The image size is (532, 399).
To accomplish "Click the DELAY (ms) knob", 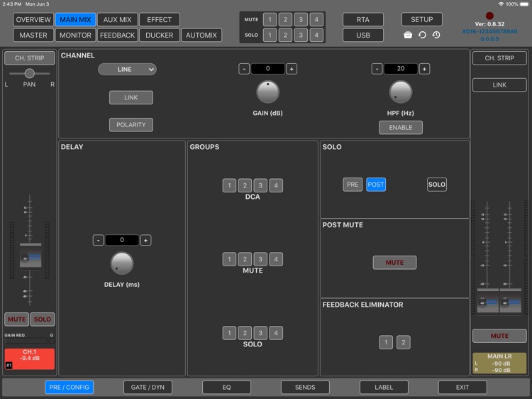I will coord(122,263).
